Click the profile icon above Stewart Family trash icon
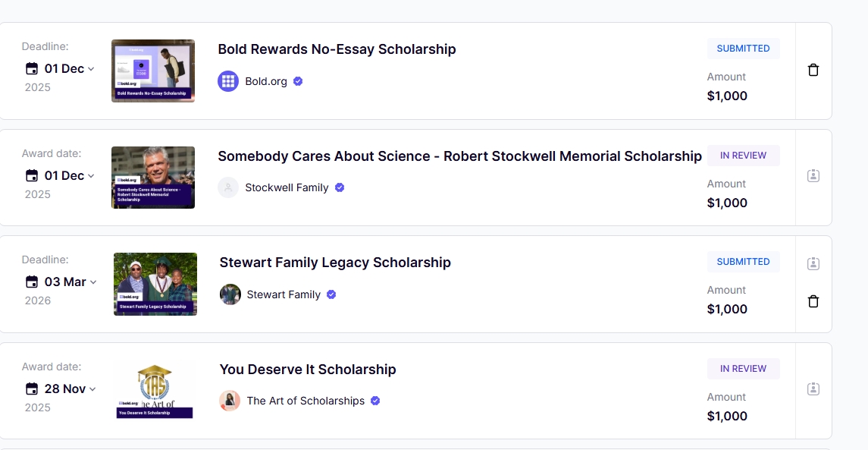868x450 pixels. [813, 264]
